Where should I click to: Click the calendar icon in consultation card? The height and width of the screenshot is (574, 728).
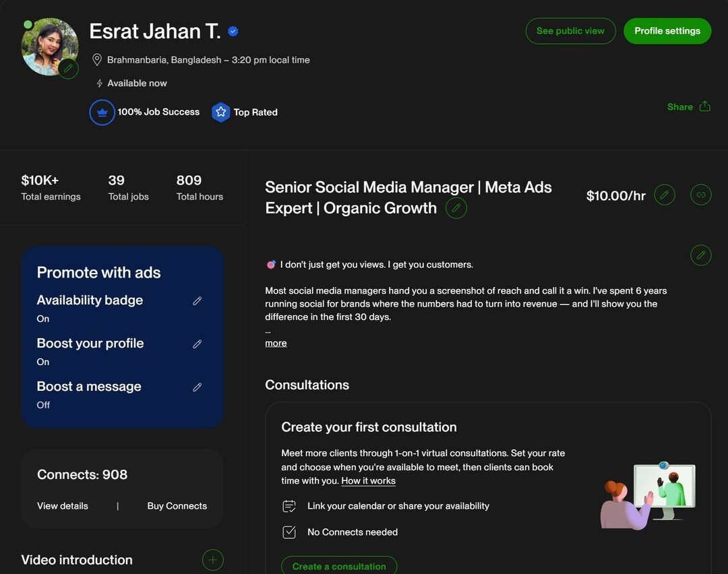[x=289, y=506]
